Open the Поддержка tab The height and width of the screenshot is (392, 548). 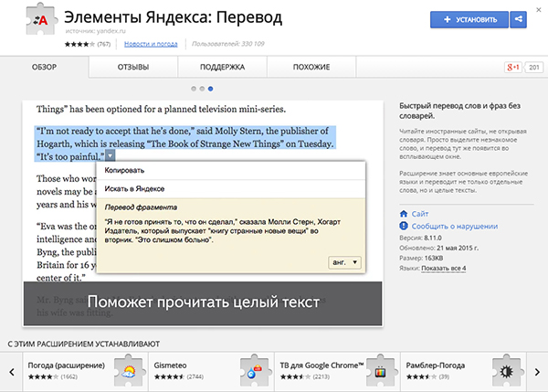[222, 67]
